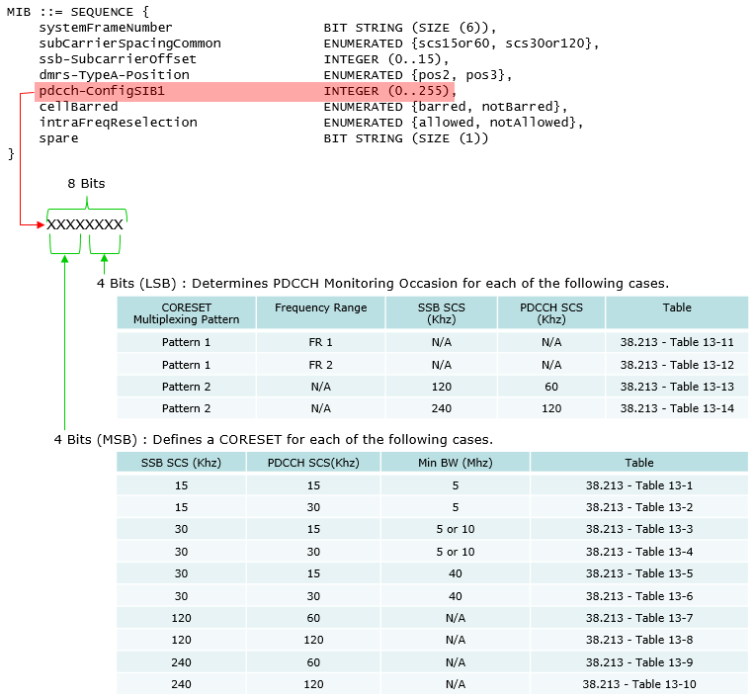Screen dimensions: 754x700
Task: Click ENUMERATED {allowed, notAllowed} type
Action: [453, 123]
